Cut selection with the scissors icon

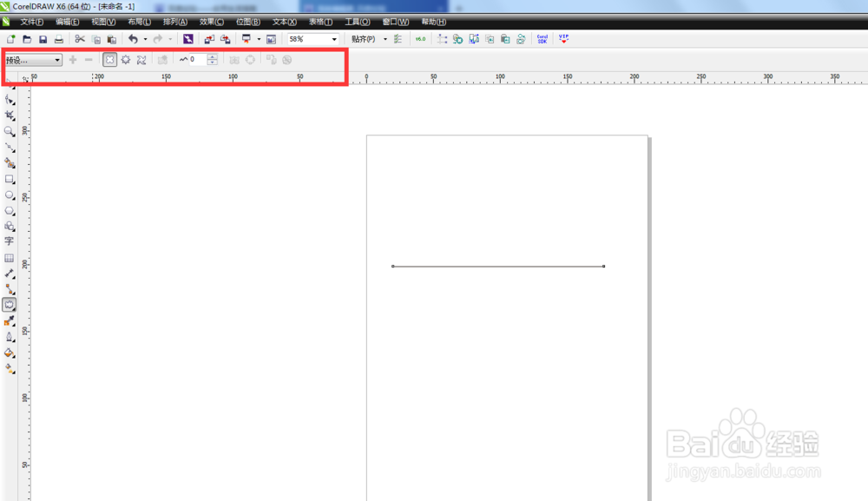[80, 39]
